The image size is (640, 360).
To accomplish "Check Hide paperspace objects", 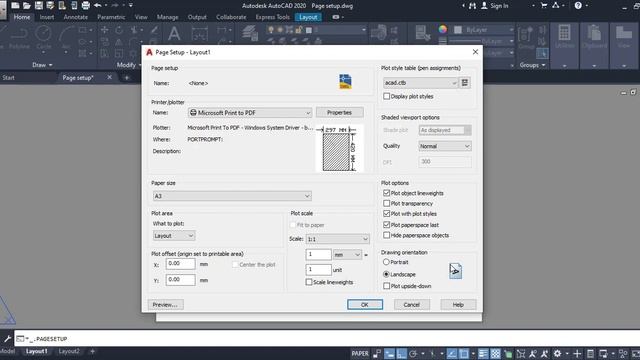I will tap(387, 235).
